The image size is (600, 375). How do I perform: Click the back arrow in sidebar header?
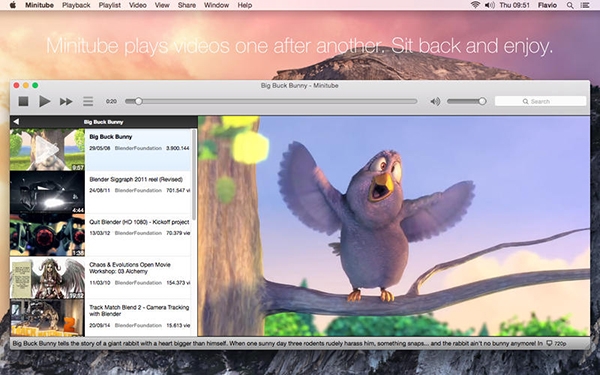pos(16,122)
